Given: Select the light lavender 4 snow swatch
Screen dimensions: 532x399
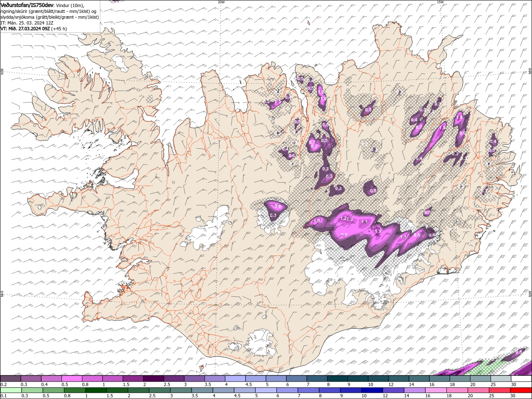Looking at the screenshot, I should pos(235,379).
